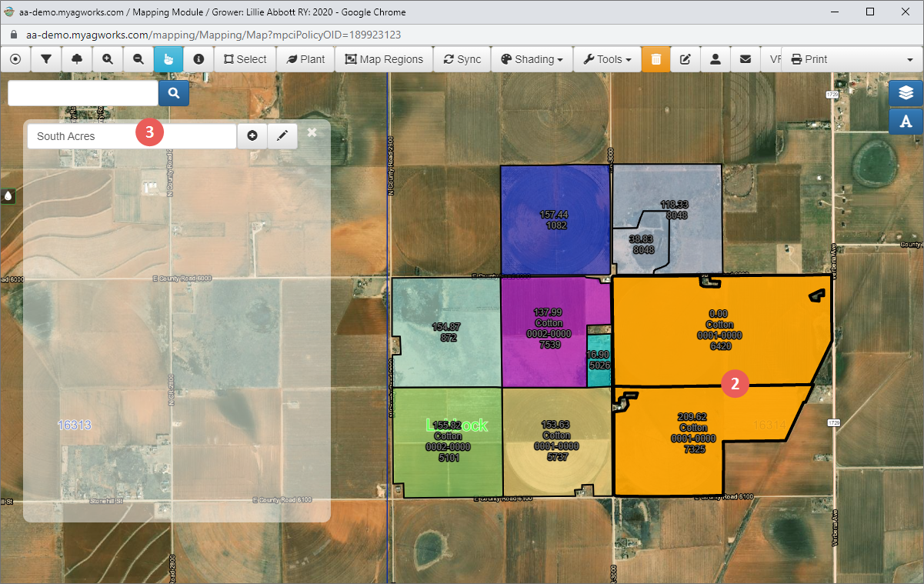Toggle the map labels A button
Image resolution: width=924 pixels, height=584 pixels.
point(906,122)
